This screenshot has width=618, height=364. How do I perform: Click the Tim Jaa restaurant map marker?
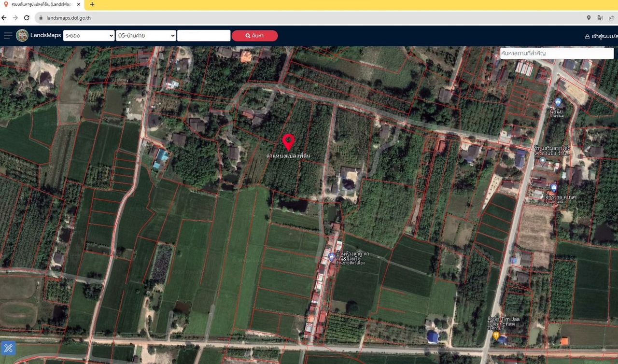pyautogui.click(x=496, y=335)
